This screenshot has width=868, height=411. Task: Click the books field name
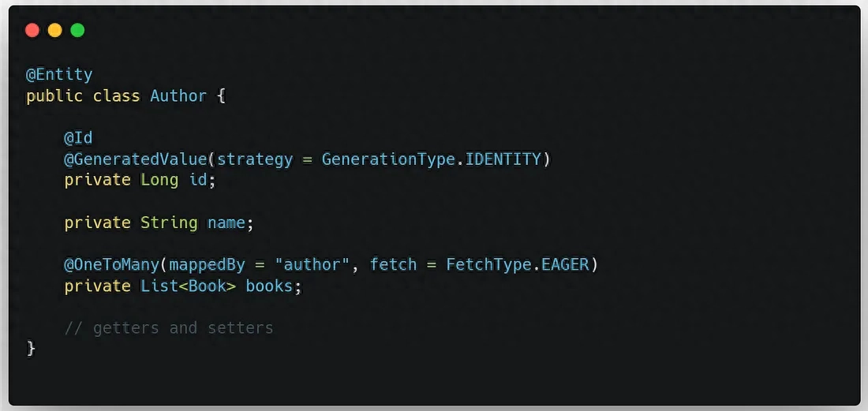click(x=269, y=286)
